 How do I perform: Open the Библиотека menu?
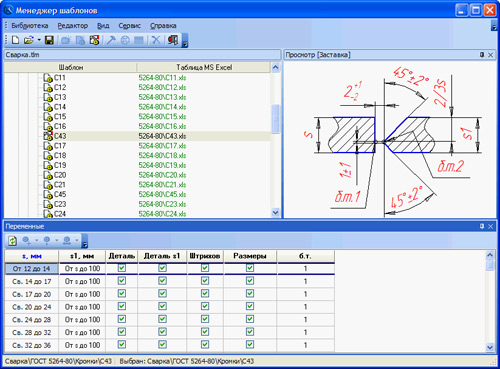pos(30,26)
